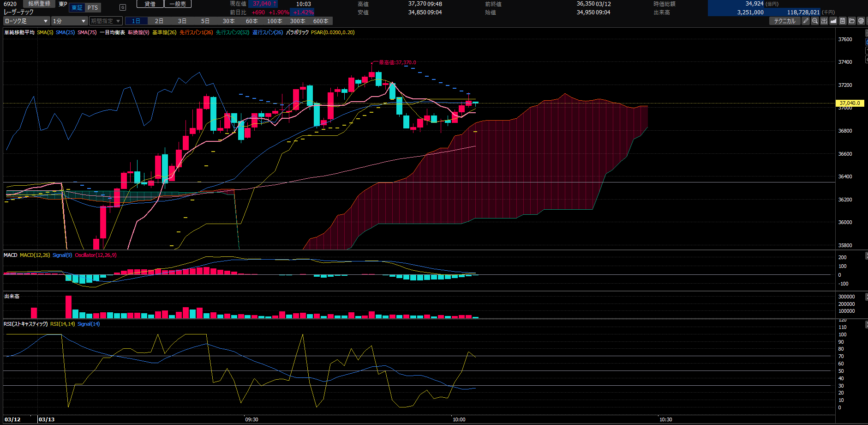Image resolution: width=868 pixels, height=425 pixels.
Task: Select the 1日 period option
Action: pyautogui.click(x=136, y=21)
